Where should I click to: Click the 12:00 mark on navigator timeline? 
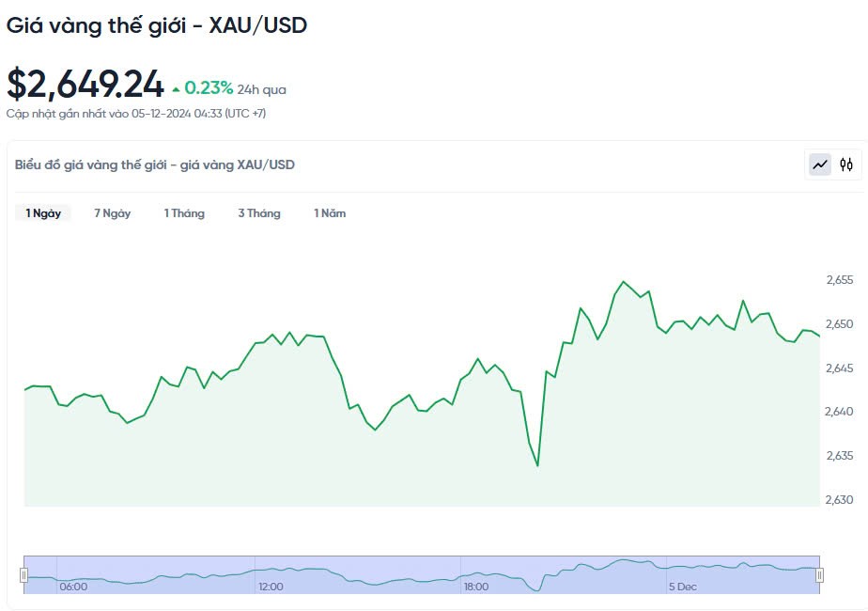pyautogui.click(x=271, y=587)
